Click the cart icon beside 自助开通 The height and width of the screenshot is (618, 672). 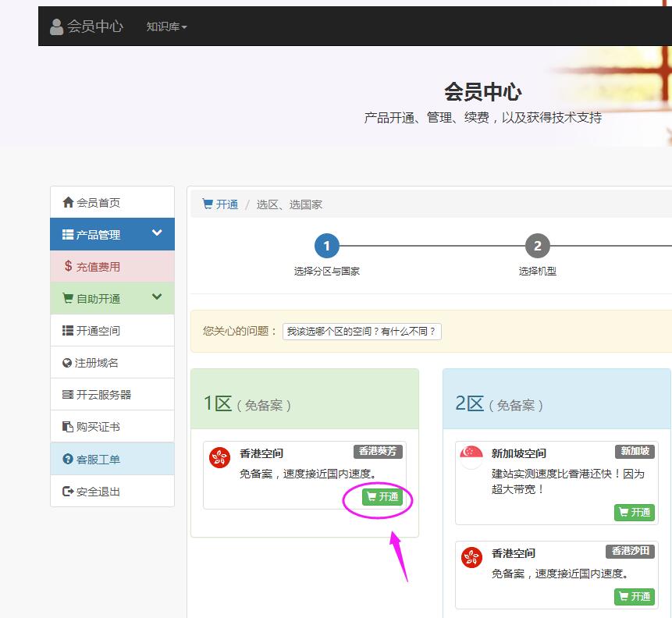click(x=68, y=298)
